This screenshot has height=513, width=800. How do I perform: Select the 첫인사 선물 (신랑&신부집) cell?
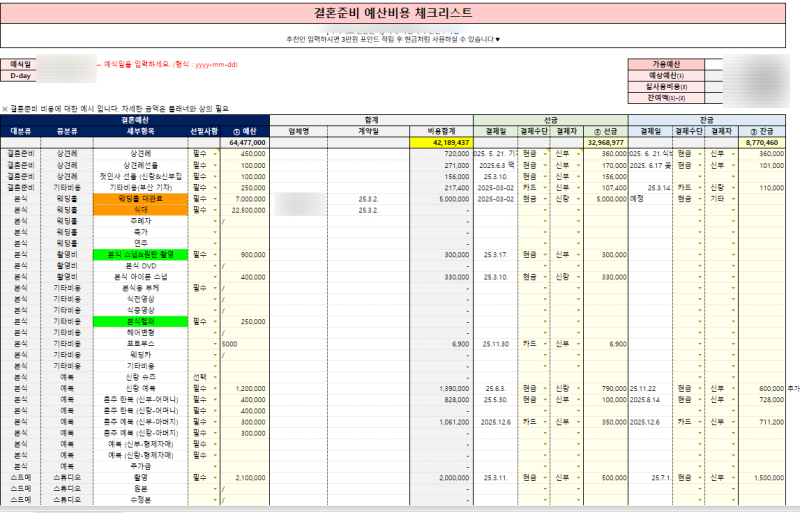click(x=140, y=177)
